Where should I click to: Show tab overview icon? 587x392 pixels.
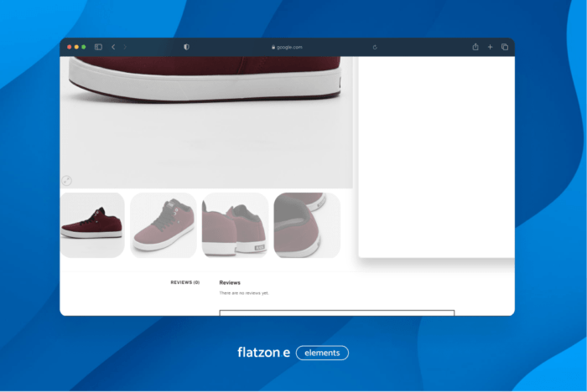coord(505,47)
